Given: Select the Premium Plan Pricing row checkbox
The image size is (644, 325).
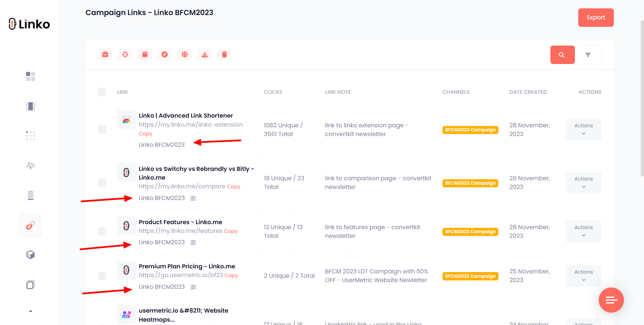Looking at the screenshot, I should point(102,276).
